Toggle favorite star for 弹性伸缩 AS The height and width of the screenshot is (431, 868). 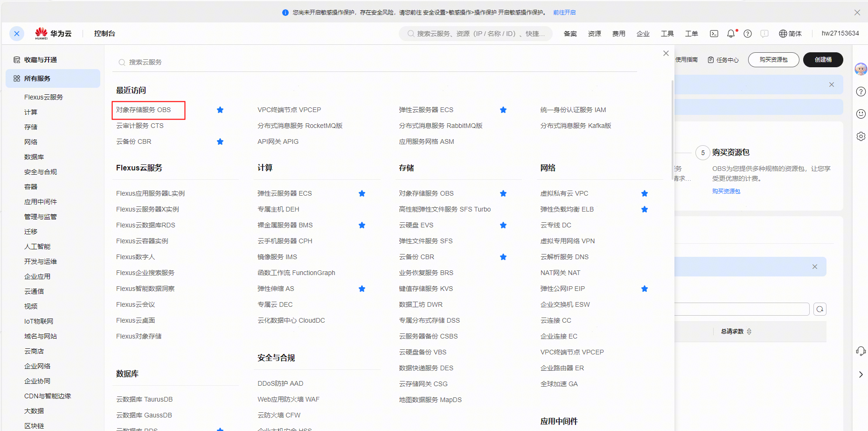pos(362,289)
